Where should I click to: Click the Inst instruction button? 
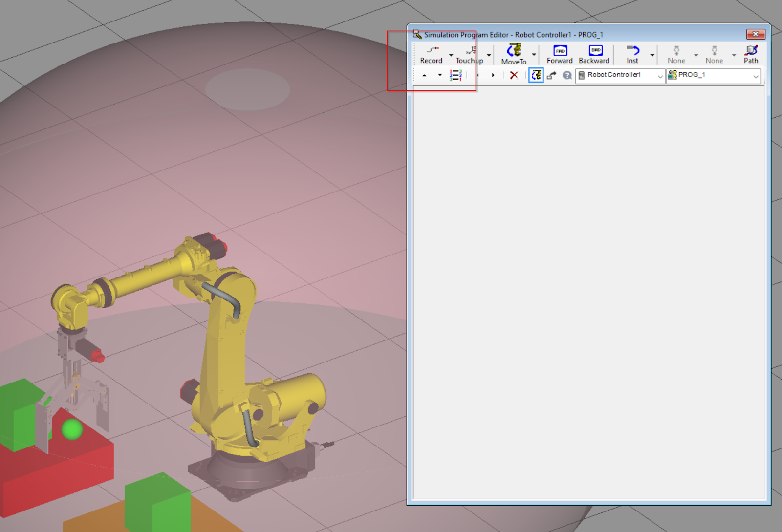(632, 54)
